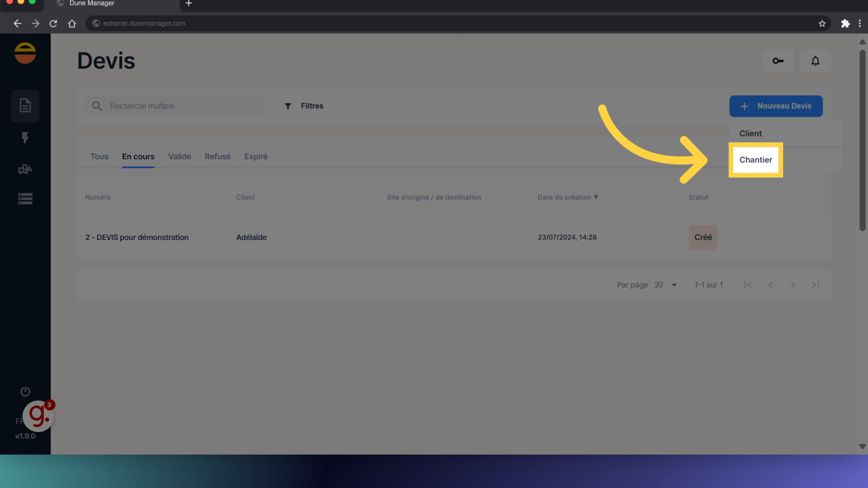
Task: Click the Nouveau Devis button
Action: coord(776,106)
